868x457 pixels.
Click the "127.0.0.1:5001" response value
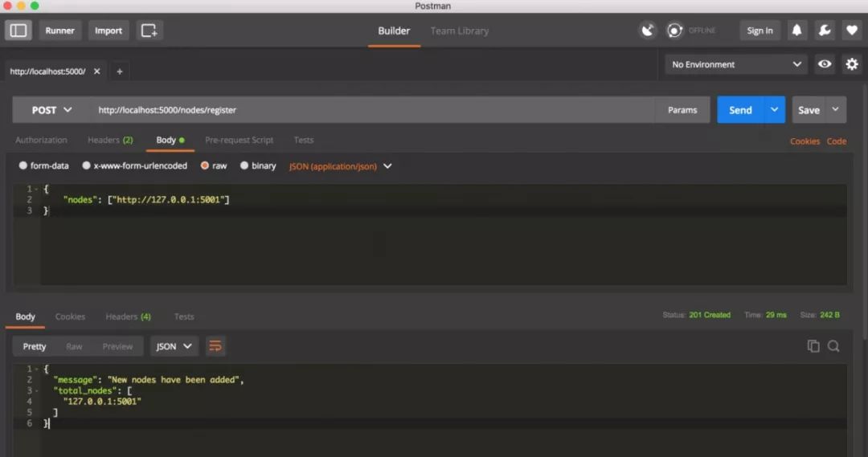[x=102, y=401]
